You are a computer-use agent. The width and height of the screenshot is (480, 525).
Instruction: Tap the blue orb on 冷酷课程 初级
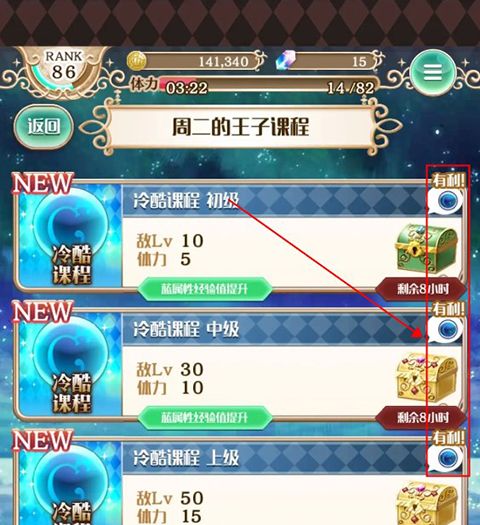(447, 201)
